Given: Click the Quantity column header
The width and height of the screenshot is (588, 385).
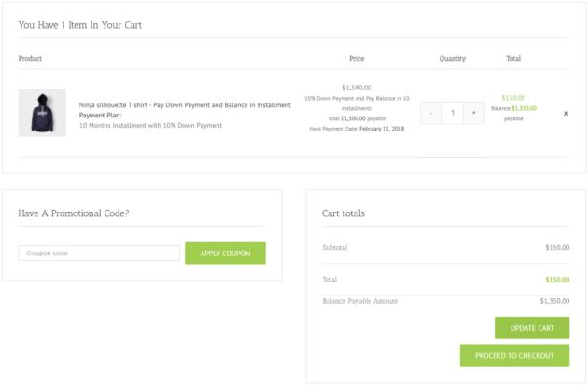Looking at the screenshot, I should tap(453, 58).
